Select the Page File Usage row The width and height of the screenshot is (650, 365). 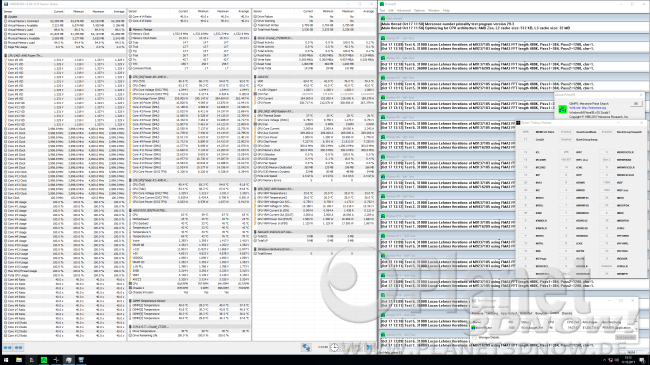pyautogui.click(x=64, y=47)
